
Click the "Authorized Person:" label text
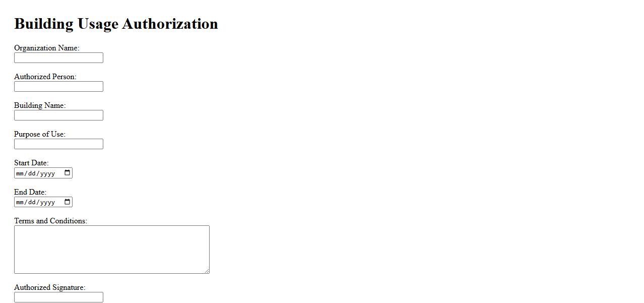45,77
